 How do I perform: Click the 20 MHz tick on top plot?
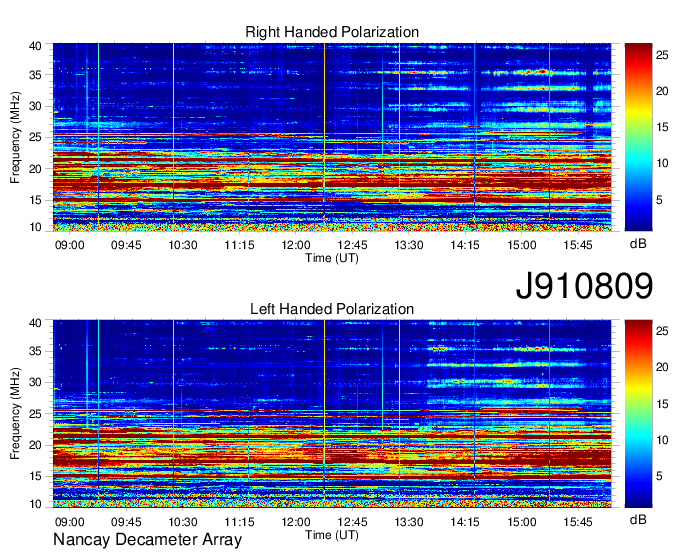tap(35, 169)
